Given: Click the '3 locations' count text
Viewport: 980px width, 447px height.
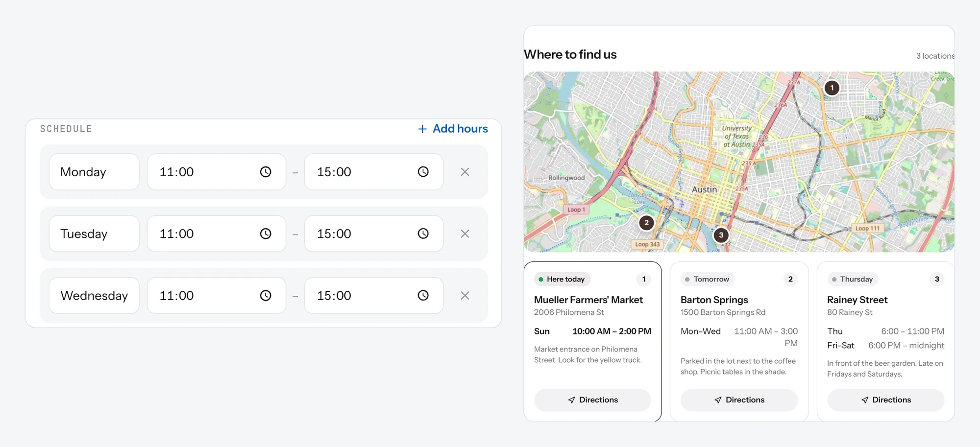Looking at the screenshot, I should [935, 56].
